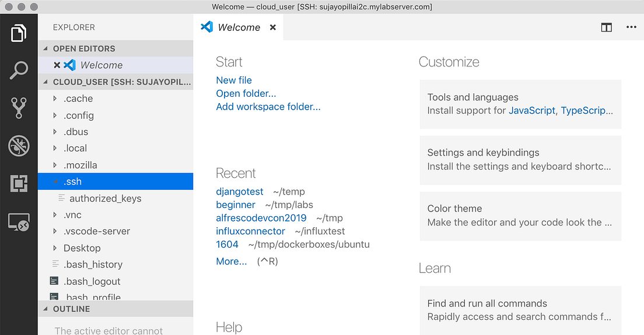Select the Welcome editor tab

(238, 27)
